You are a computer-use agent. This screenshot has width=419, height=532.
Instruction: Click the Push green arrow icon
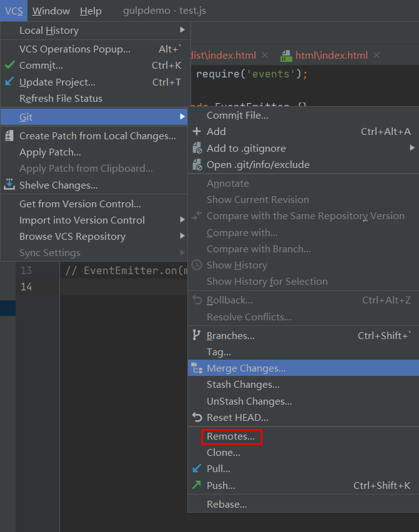pos(197,485)
